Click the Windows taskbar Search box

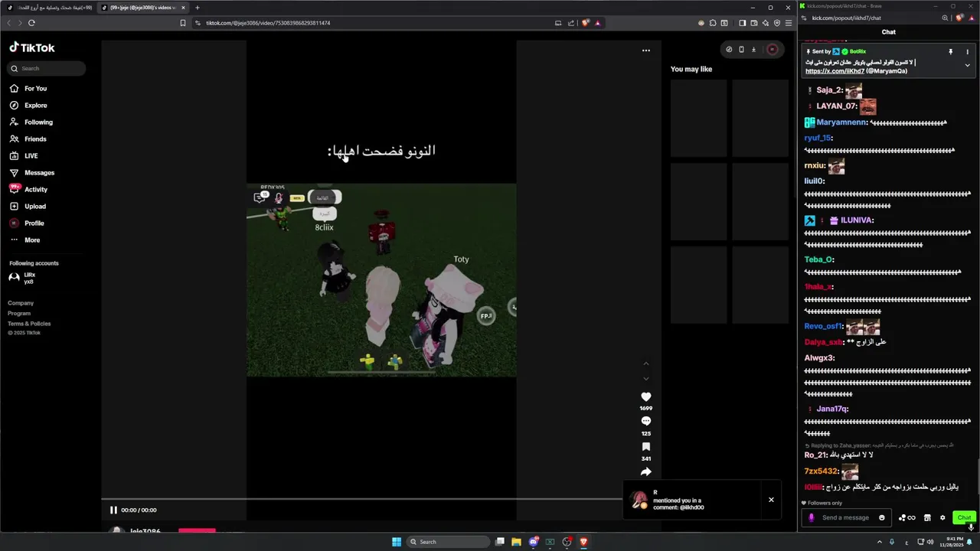448,542
